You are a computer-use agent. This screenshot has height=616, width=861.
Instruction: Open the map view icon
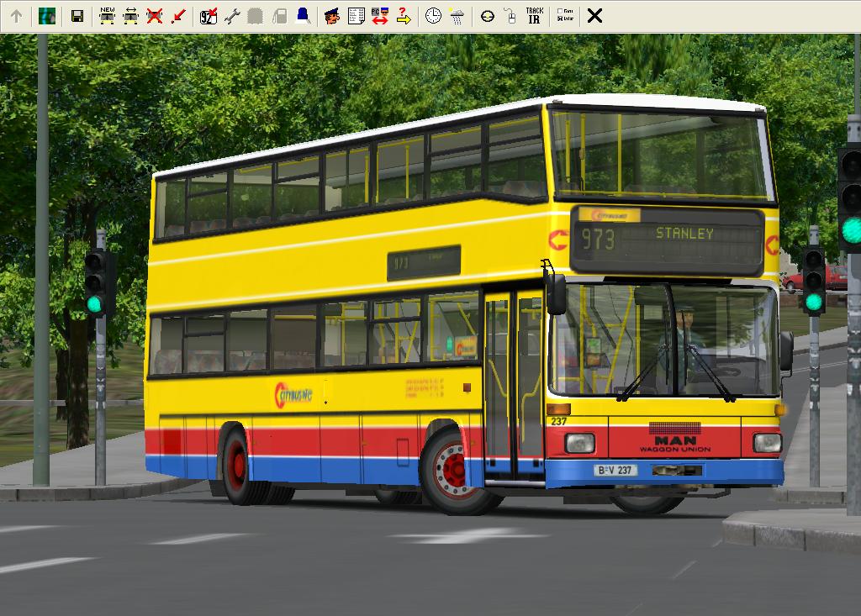click(47, 16)
